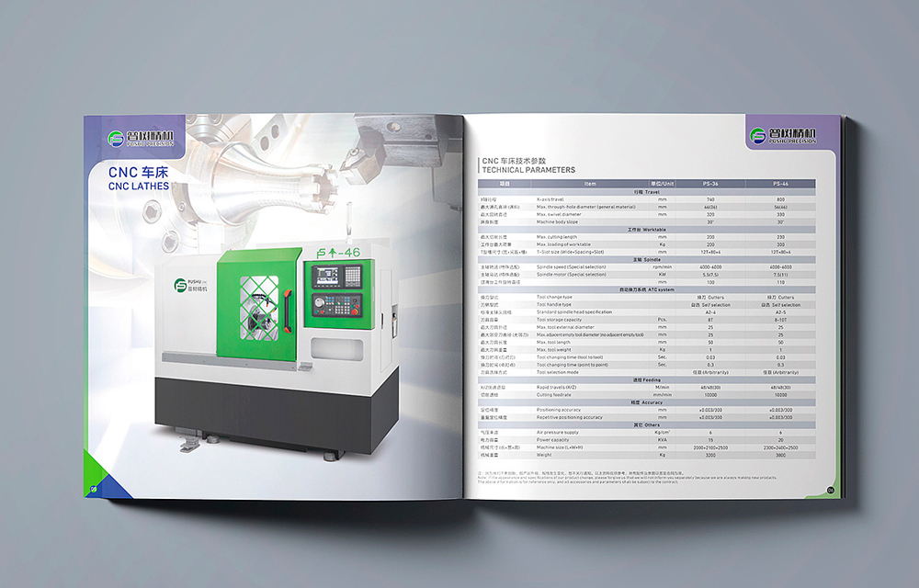The height and width of the screenshot is (588, 919).
Task: Click the lathe control keypad below the screen
Action: pyautogui.click(x=330, y=304)
